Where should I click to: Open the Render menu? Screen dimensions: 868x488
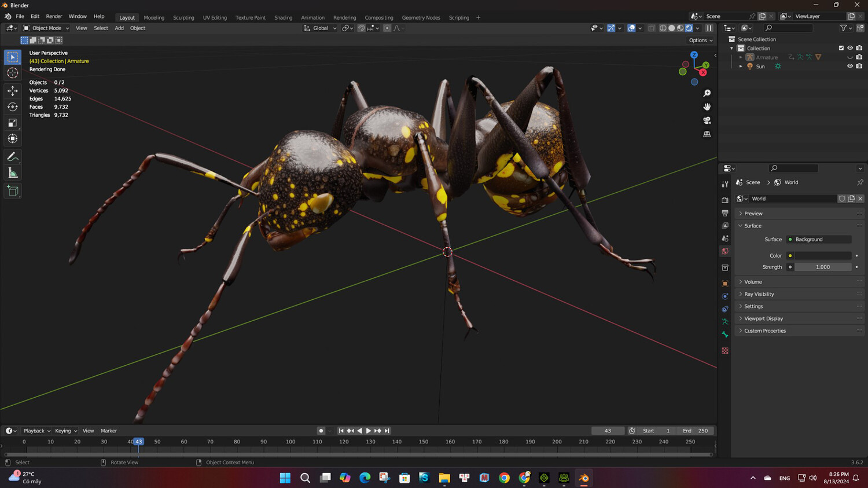[x=54, y=16]
